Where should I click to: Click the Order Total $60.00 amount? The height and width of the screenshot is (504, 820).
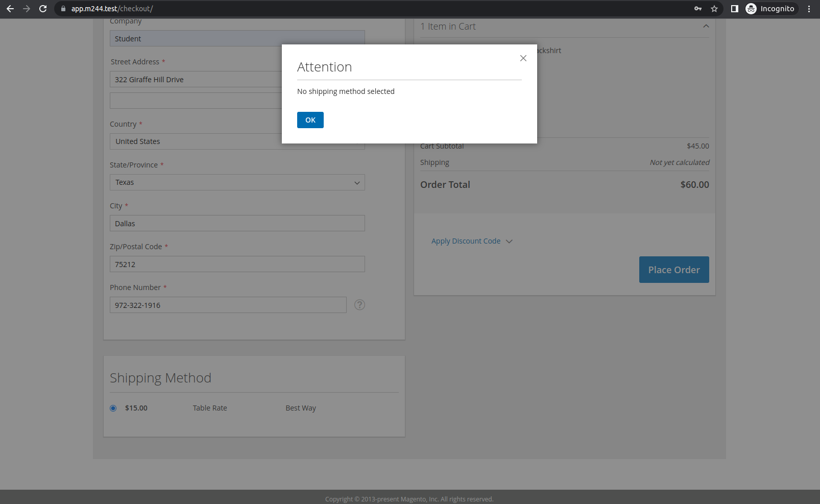(x=694, y=185)
